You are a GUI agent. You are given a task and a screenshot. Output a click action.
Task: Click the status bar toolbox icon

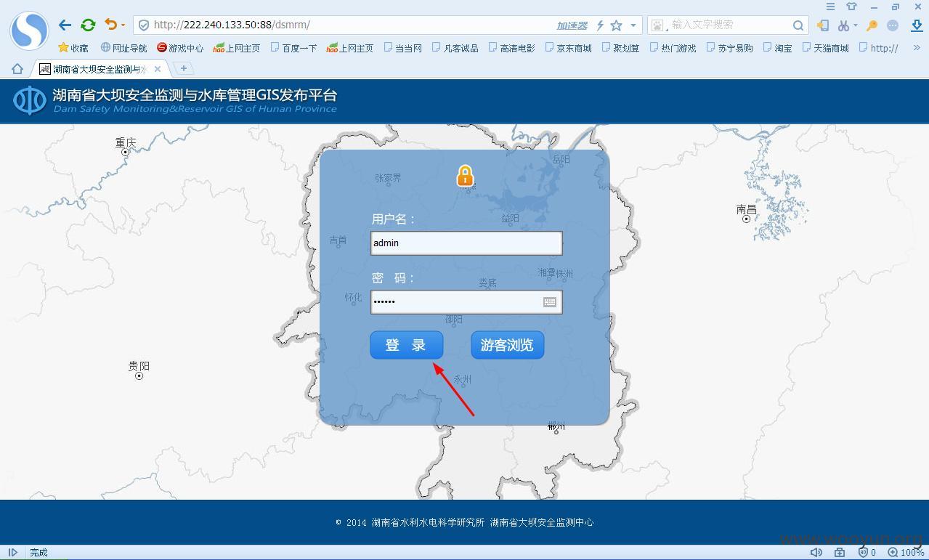[839, 553]
